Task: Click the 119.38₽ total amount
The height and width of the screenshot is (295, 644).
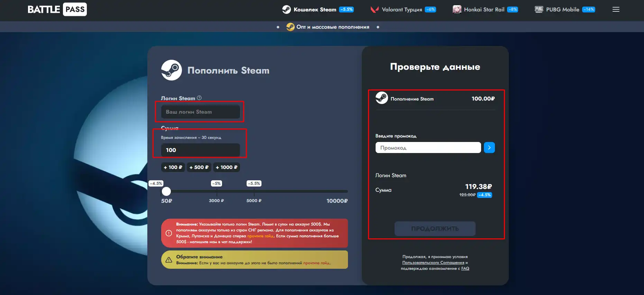Action: 478,187
